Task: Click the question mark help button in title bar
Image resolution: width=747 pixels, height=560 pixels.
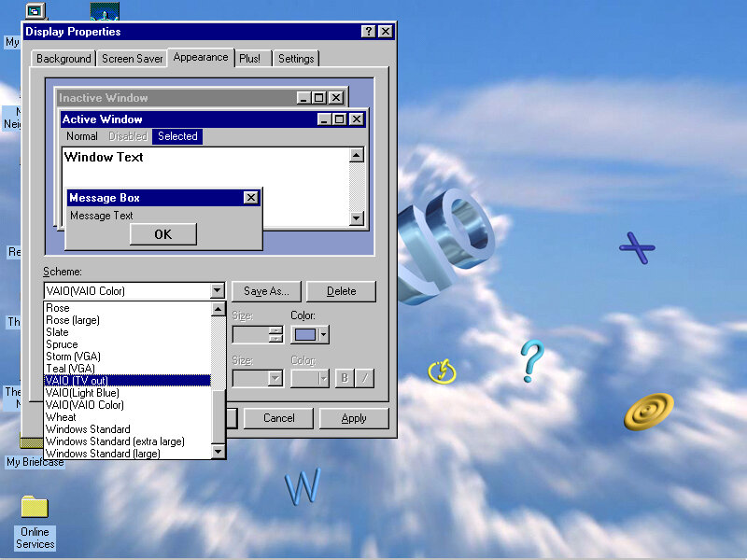Action: [369, 32]
